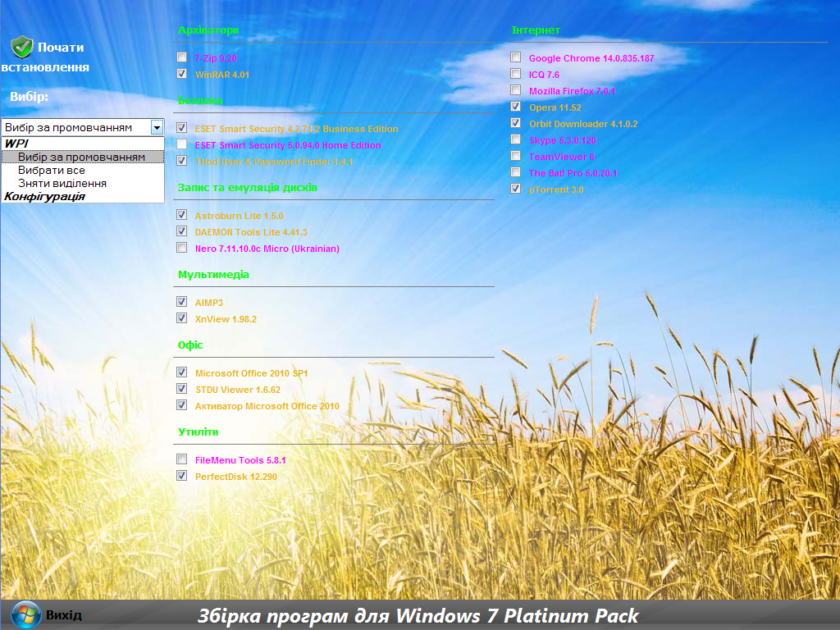Click the Вихід exit button text
The image size is (840, 630).
64,615
